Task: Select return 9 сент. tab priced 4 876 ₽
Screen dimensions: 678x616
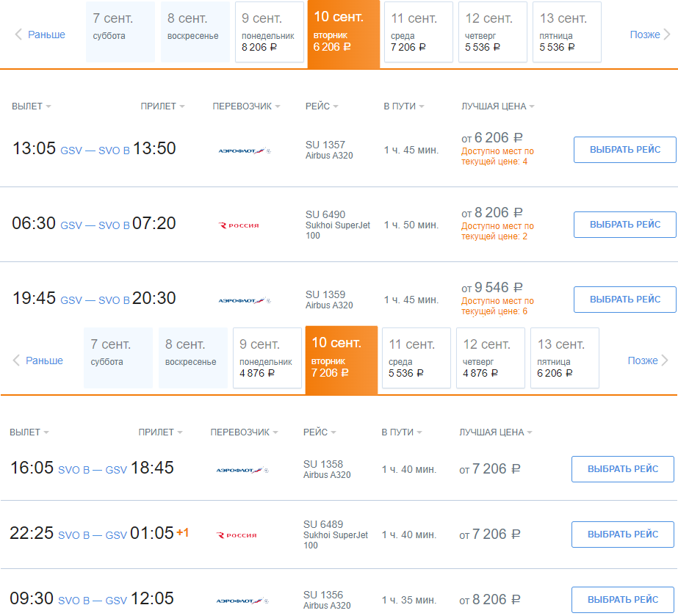Action: [267, 358]
